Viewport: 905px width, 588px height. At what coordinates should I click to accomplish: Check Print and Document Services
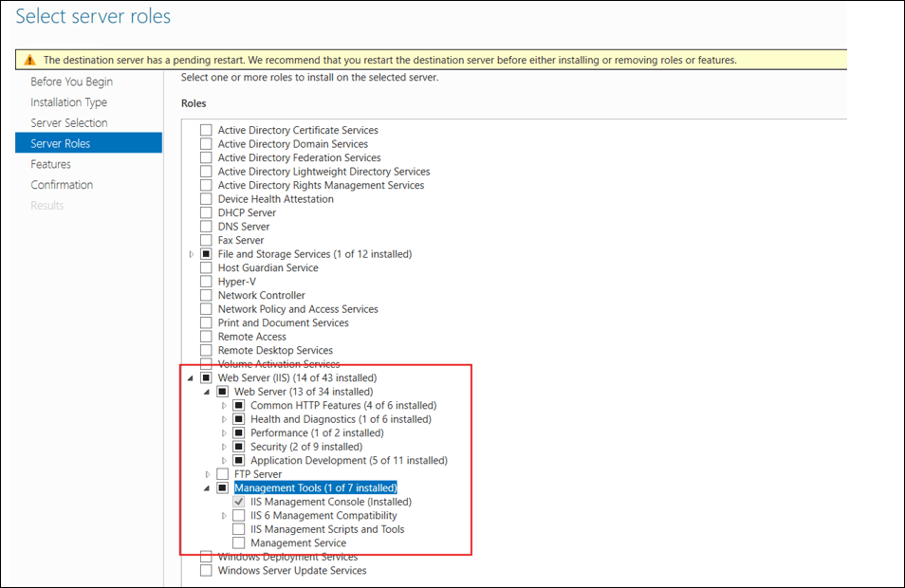point(206,323)
